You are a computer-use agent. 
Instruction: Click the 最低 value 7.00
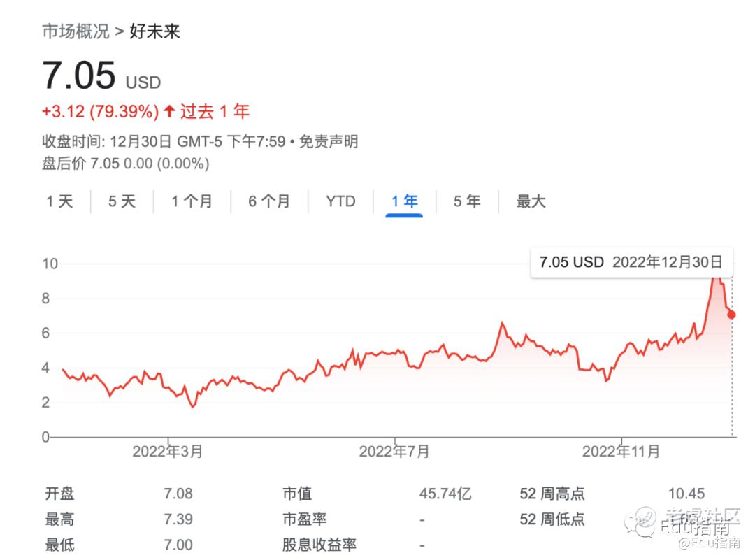click(x=178, y=545)
